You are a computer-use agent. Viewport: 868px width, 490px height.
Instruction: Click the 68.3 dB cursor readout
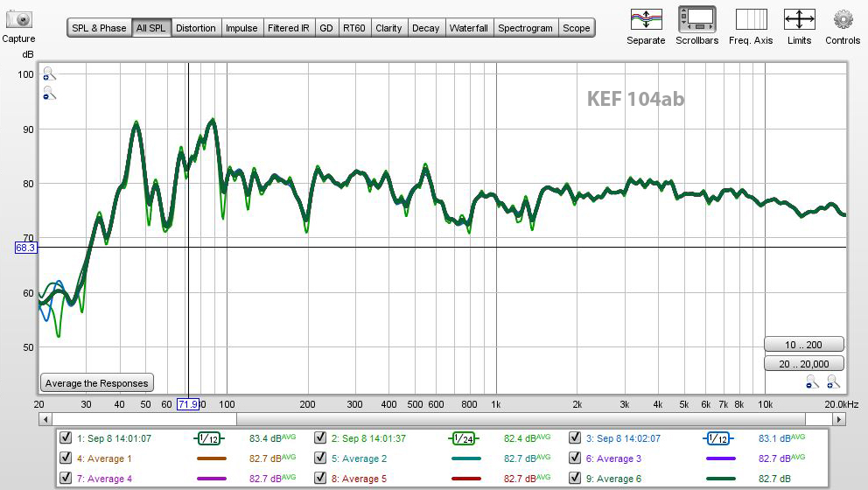25,248
